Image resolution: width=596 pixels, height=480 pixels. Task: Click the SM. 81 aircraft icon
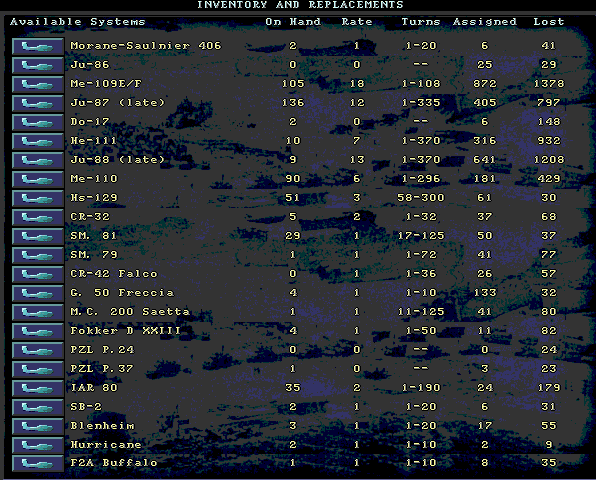click(38, 236)
